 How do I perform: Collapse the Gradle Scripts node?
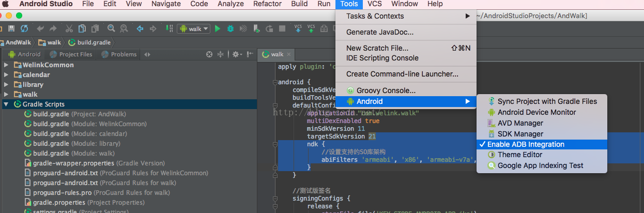point(7,104)
